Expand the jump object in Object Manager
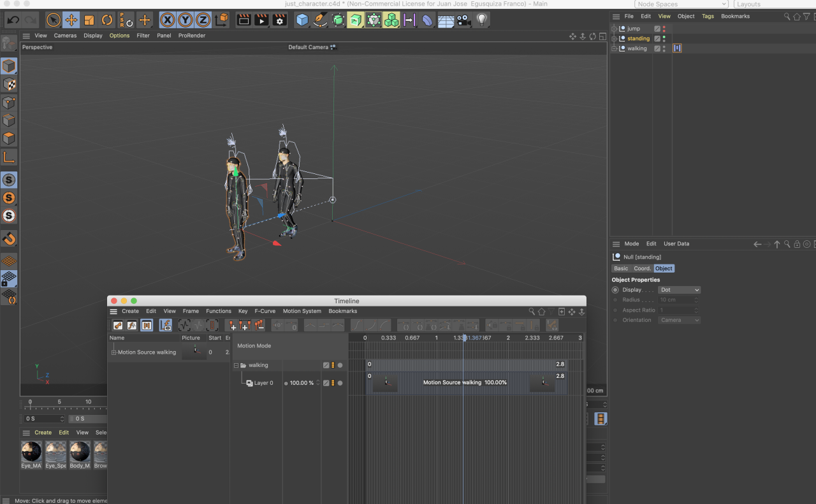Viewport: 816px width, 504px height. 615,29
